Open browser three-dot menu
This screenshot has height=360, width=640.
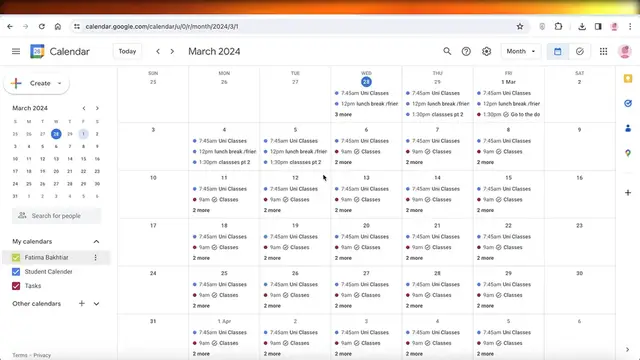point(630,27)
